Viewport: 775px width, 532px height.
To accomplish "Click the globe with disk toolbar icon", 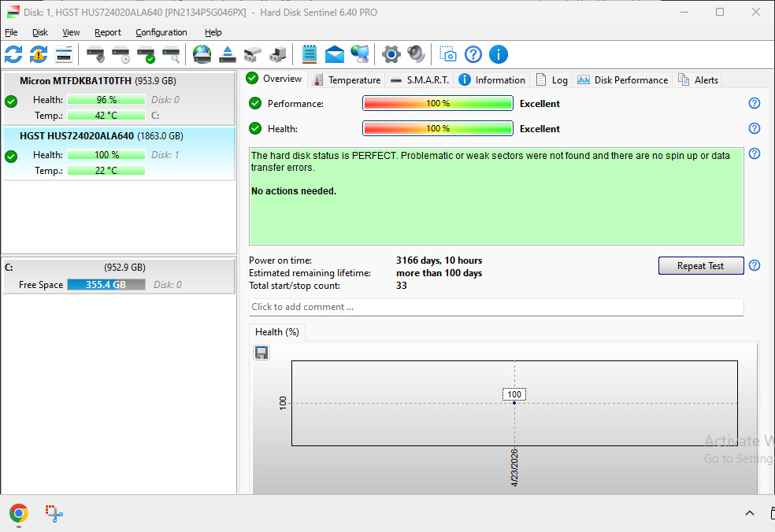I will 202,54.
